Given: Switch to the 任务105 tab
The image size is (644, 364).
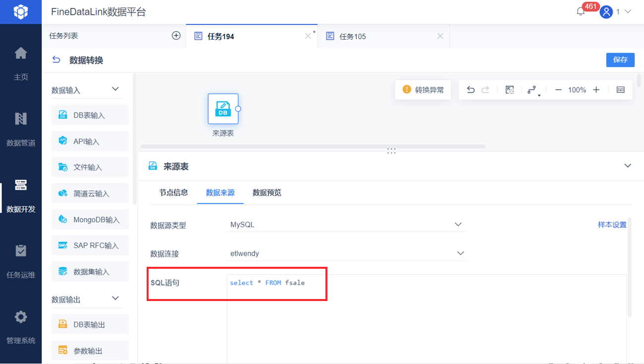Looking at the screenshot, I should (x=353, y=36).
